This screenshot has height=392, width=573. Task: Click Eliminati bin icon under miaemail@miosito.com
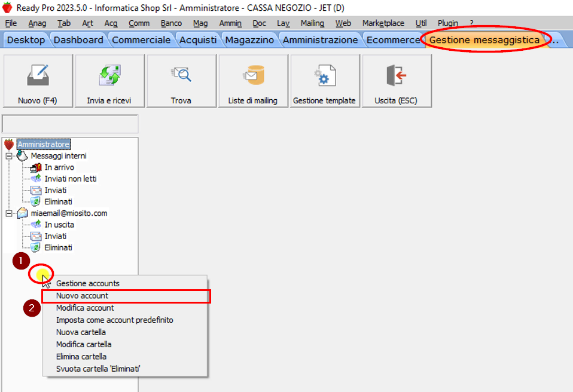[x=35, y=247]
